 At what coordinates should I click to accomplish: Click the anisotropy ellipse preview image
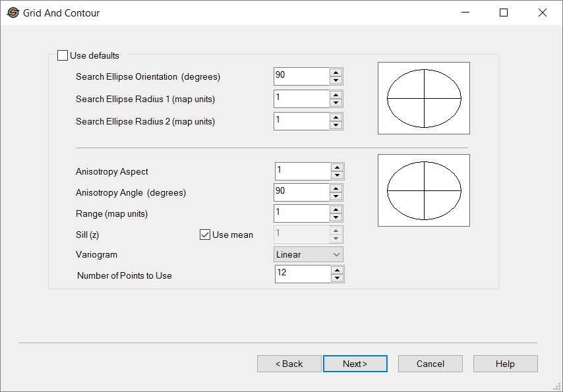click(423, 190)
